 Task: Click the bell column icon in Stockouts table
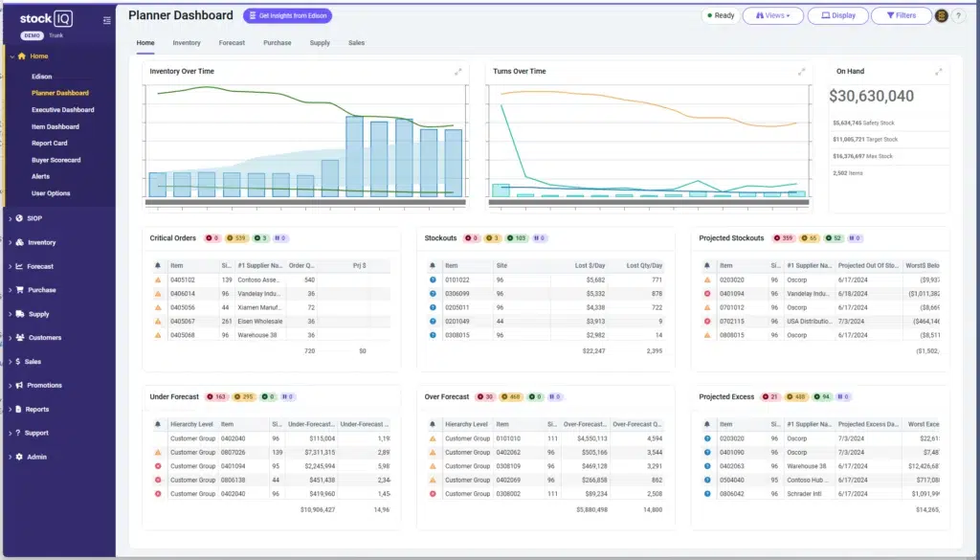pos(432,265)
